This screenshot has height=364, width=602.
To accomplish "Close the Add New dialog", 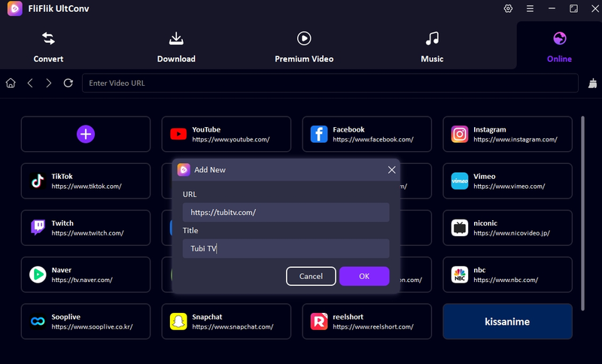I will pyautogui.click(x=391, y=170).
